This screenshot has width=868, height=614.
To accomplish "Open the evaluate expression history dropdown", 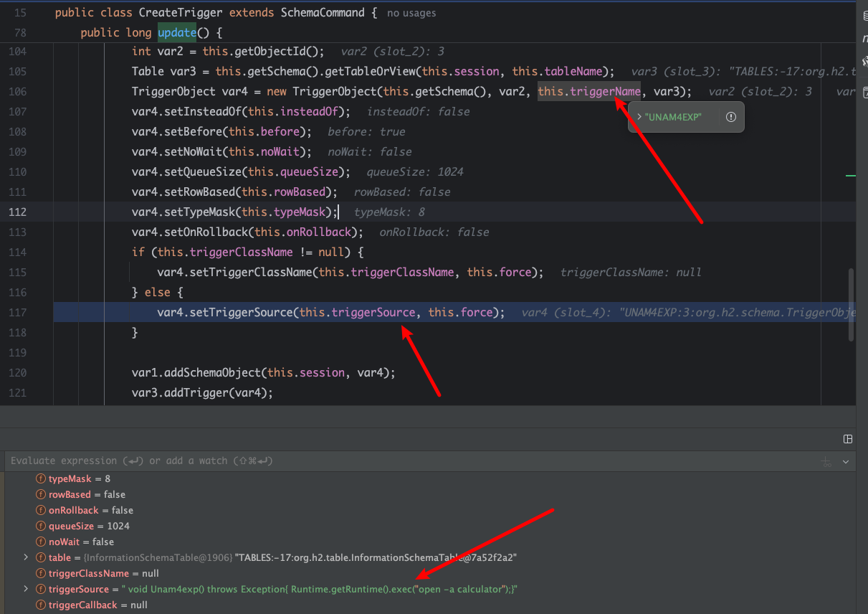I will point(846,461).
